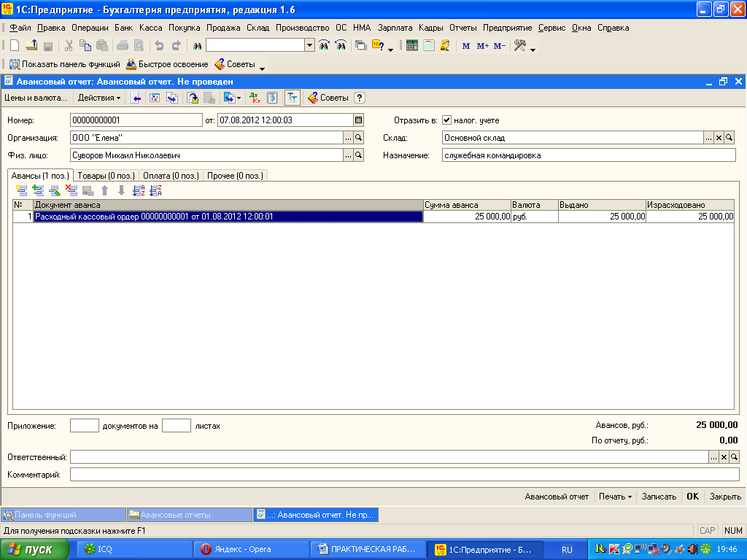
Task: Click the Sort descending Z-A icon
Action: [156, 190]
